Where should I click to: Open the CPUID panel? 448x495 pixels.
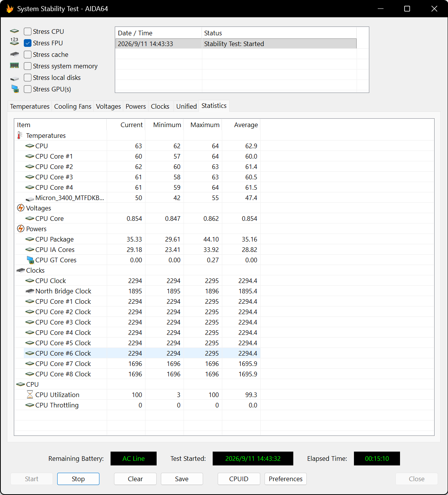[x=239, y=479]
